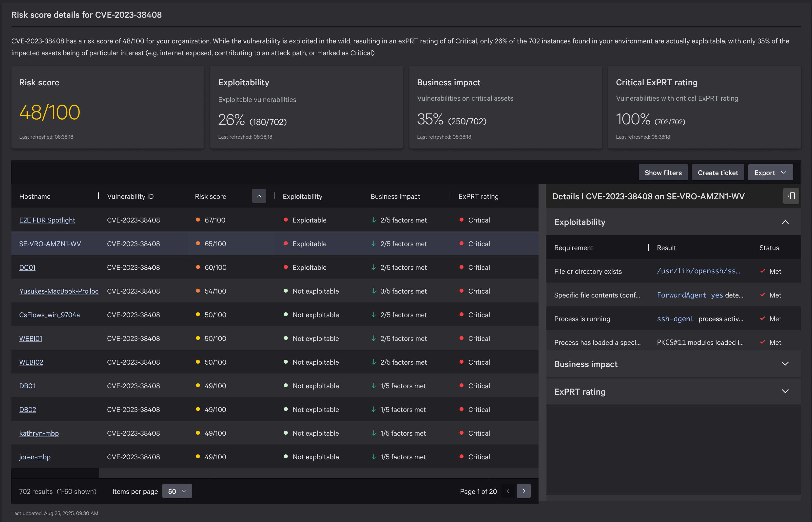Click the Hostname column header

point(35,197)
